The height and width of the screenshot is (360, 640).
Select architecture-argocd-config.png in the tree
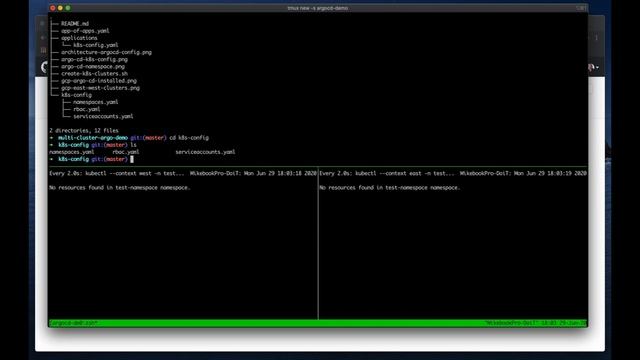(x=107, y=52)
